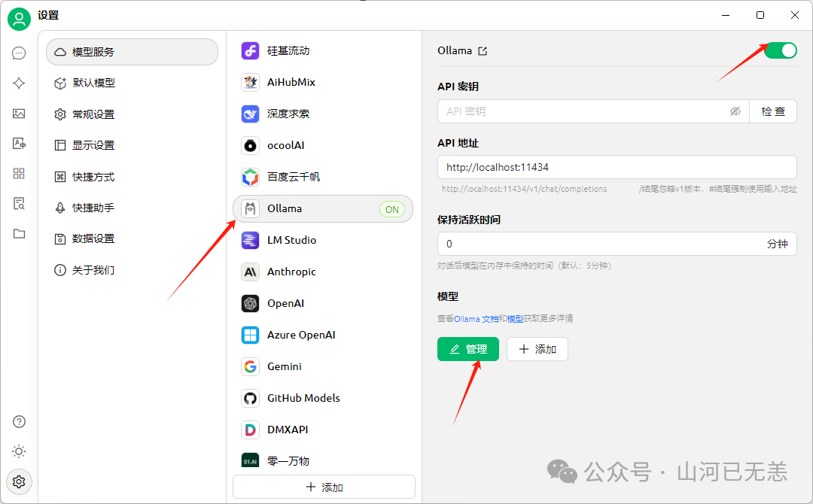813x504 pixels.
Task: Click the Azure OpenAI windows logo
Action: tap(250, 335)
